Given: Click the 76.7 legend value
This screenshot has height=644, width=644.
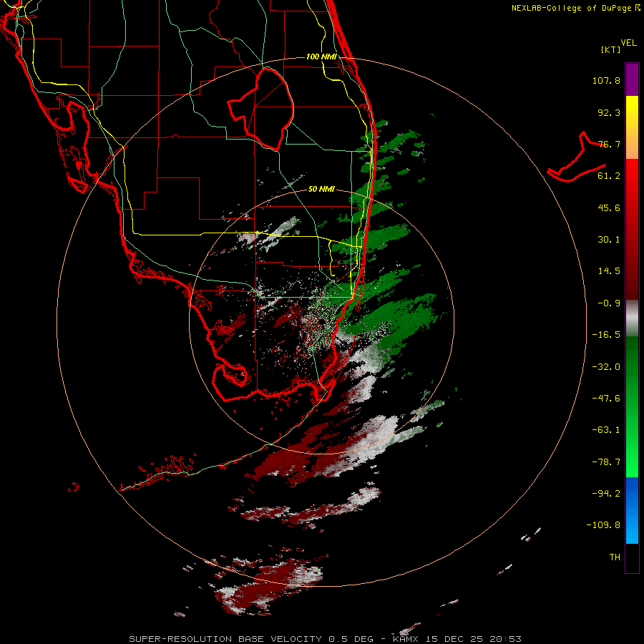Looking at the screenshot, I should pyautogui.click(x=609, y=144).
